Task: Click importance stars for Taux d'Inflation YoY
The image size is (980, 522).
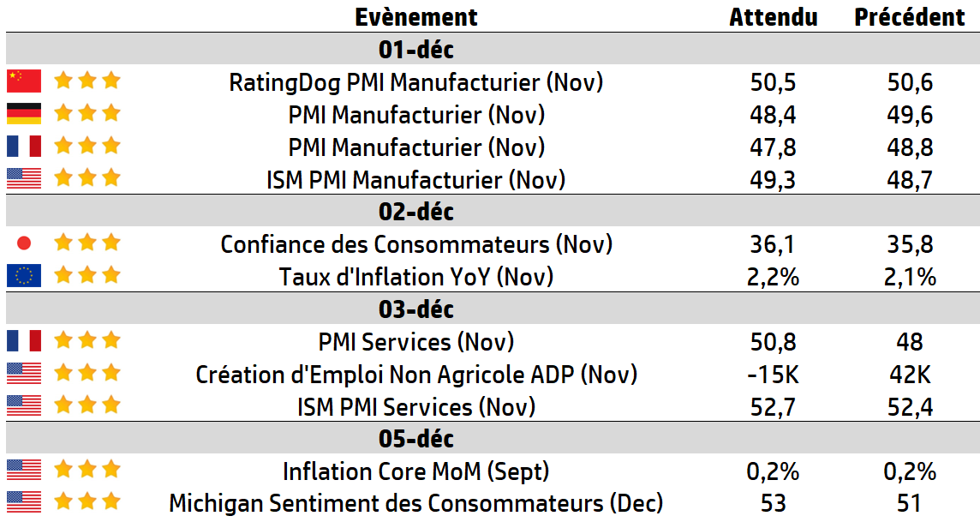Action: [87, 276]
